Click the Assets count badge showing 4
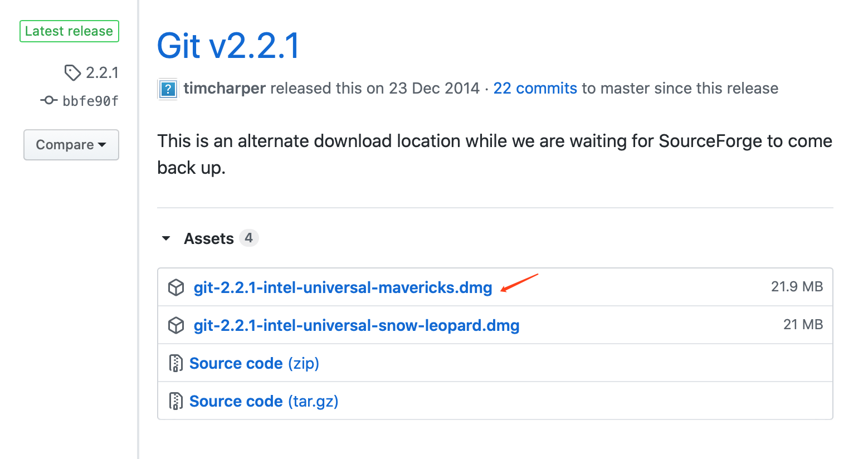The height and width of the screenshot is (459, 868). click(x=249, y=238)
